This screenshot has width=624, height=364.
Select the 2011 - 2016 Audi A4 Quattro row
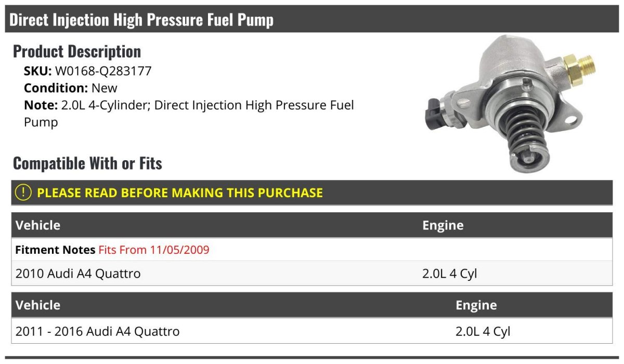click(98, 331)
